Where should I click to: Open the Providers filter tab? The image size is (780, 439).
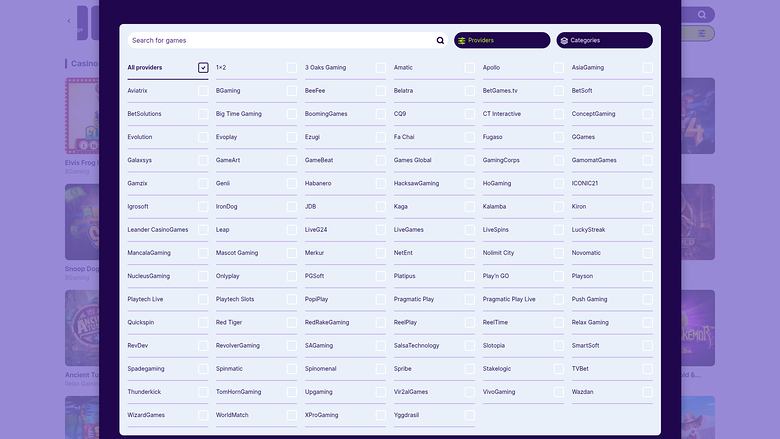tap(501, 41)
